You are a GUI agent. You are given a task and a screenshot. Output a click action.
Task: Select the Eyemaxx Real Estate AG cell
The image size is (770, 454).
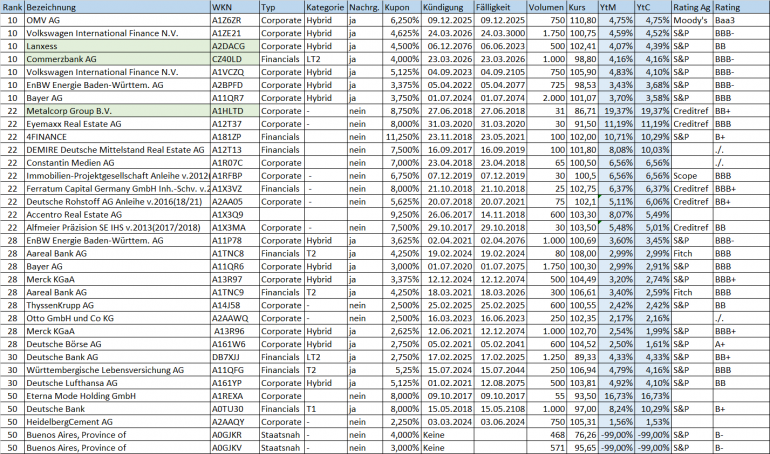tap(117, 124)
